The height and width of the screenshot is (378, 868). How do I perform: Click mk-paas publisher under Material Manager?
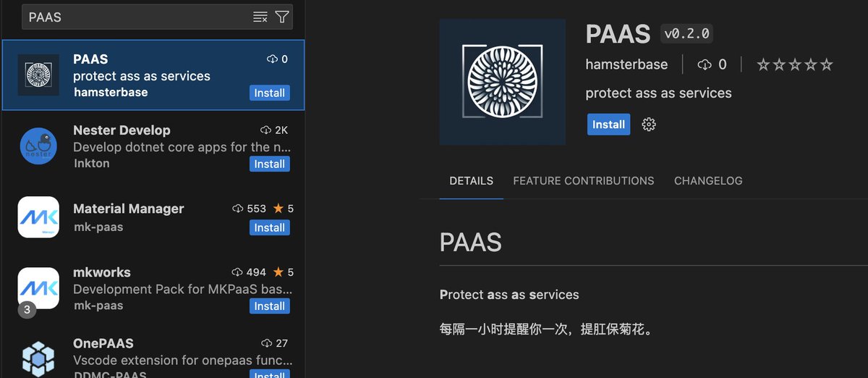98,227
